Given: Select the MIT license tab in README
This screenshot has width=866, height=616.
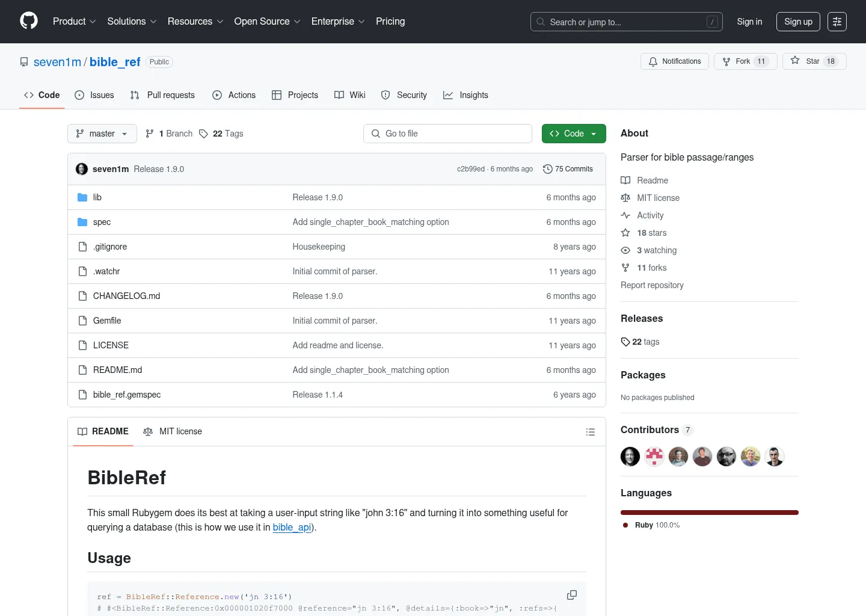Looking at the screenshot, I should click(173, 431).
